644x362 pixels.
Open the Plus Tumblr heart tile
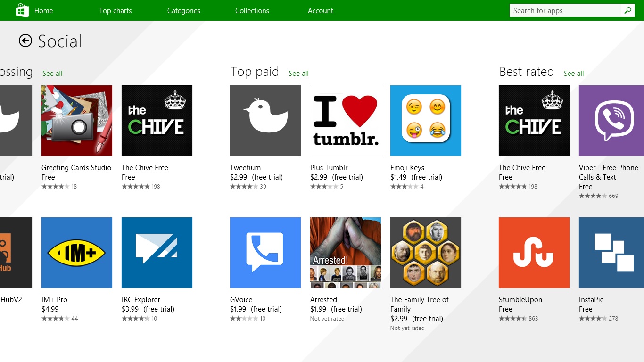click(346, 121)
